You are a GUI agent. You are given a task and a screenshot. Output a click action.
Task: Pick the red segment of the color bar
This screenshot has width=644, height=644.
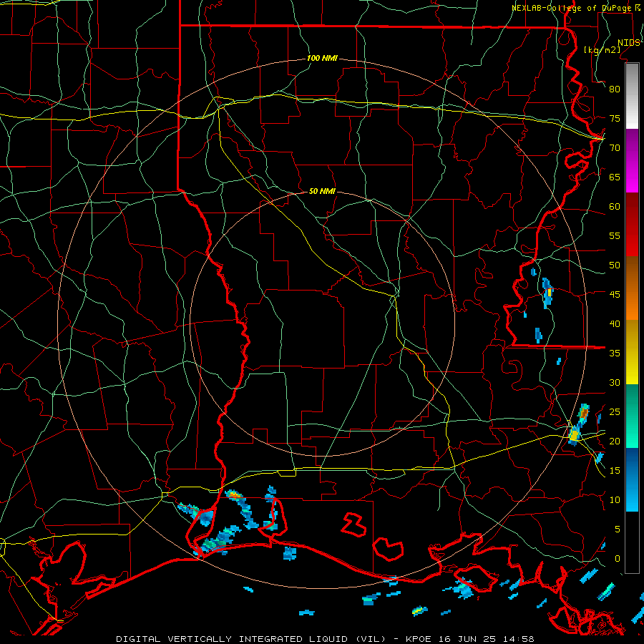click(632, 224)
